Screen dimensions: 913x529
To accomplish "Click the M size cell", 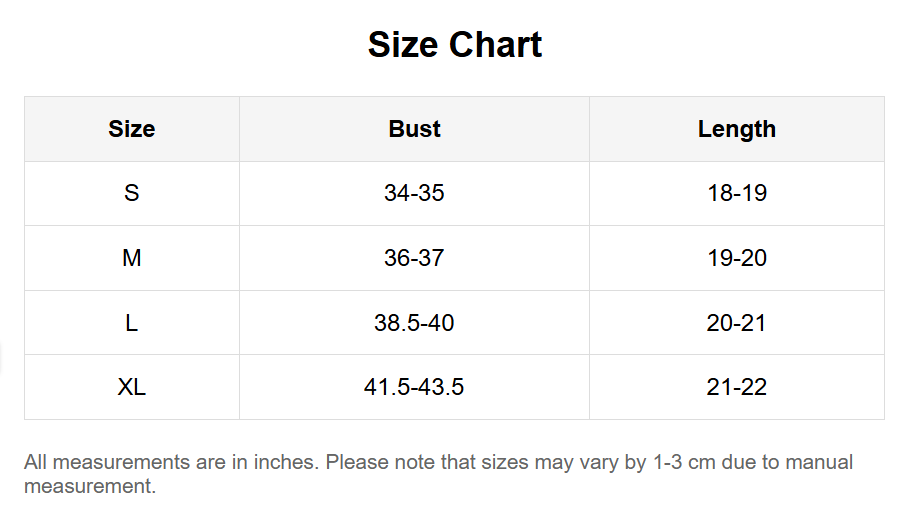I will (x=132, y=258).
